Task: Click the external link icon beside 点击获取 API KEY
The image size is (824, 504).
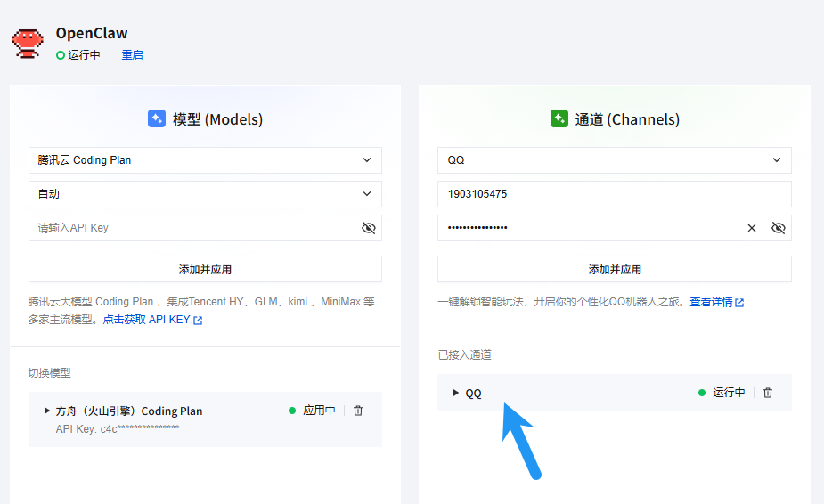Action: pyautogui.click(x=198, y=321)
